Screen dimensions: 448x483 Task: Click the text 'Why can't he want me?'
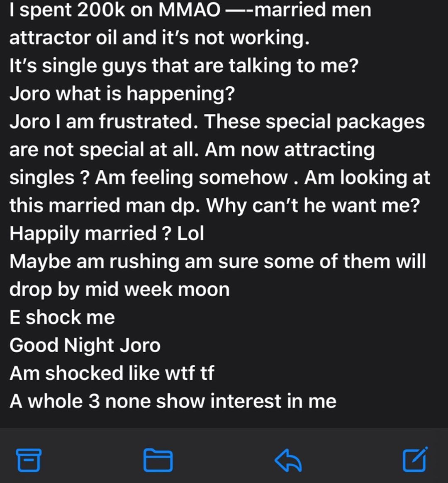pos(313,205)
